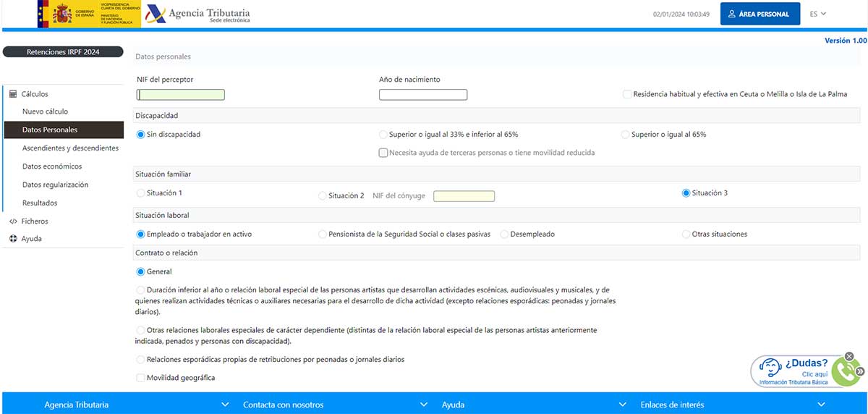Select Situación 3 radio button
868x414 pixels.
(x=686, y=193)
